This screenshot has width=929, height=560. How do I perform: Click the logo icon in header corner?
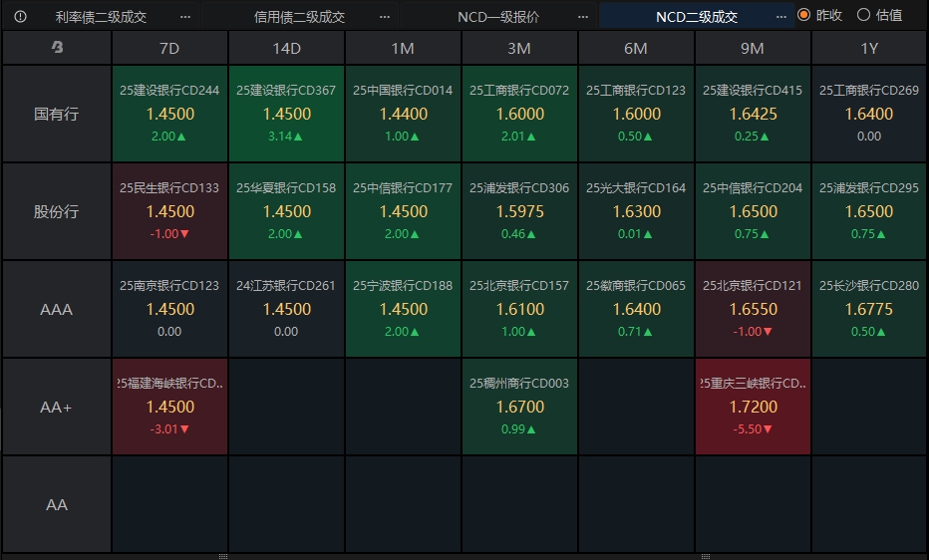pos(57,48)
